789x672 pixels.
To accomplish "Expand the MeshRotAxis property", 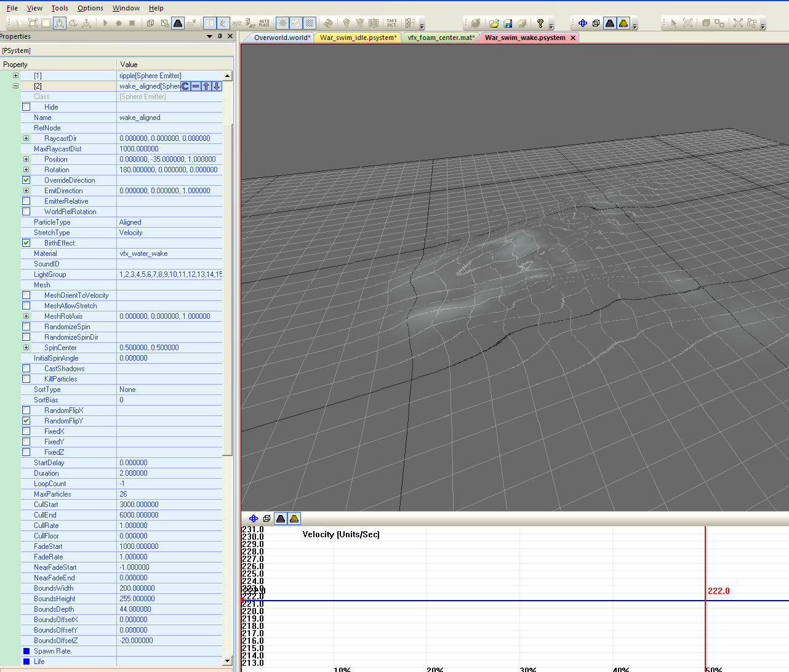I will point(26,316).
